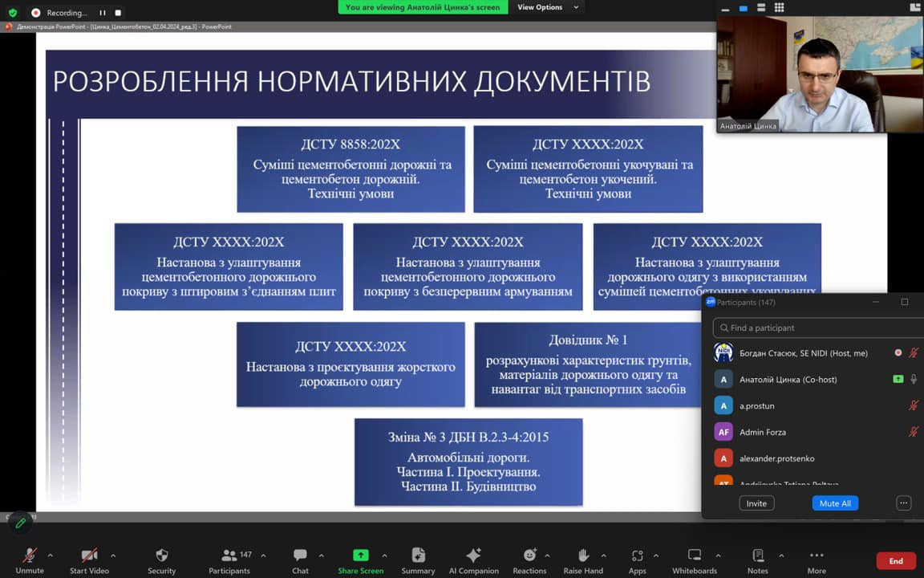Open the annotation pencil tool
Image resolution: width=924 pixels, height=578 pixels.
coord(21,523)
